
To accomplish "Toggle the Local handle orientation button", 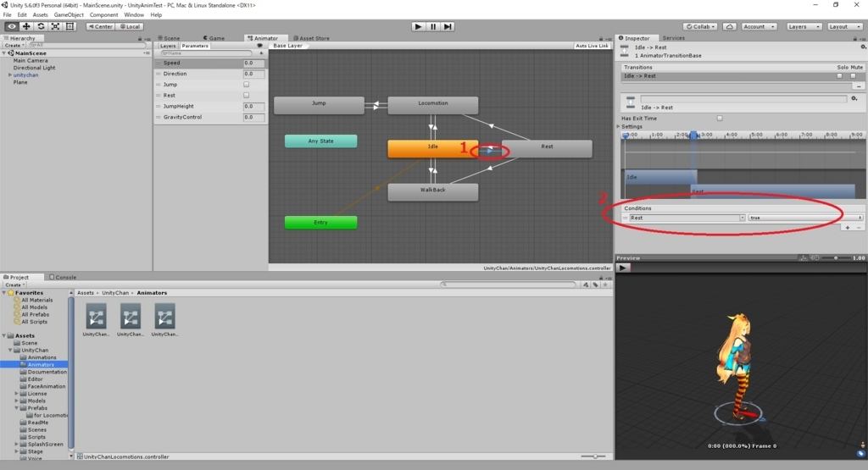I will pos(130,26).
